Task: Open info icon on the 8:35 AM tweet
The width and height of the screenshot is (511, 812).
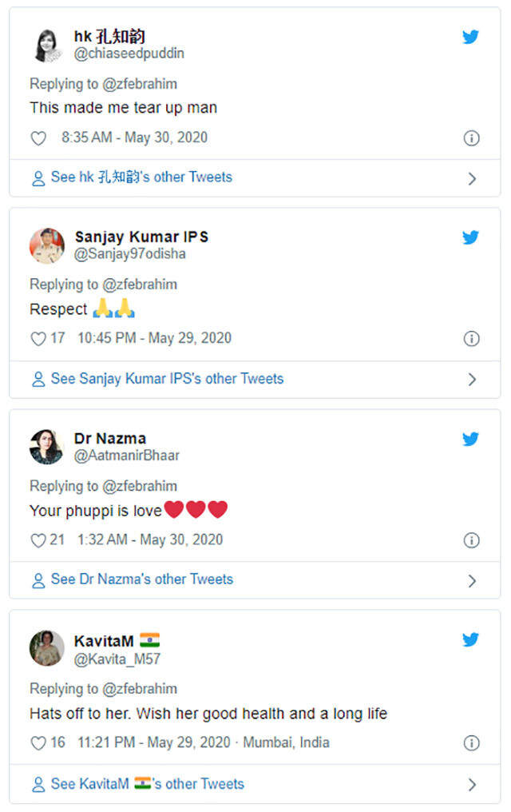Action: [x=472, y=138]
